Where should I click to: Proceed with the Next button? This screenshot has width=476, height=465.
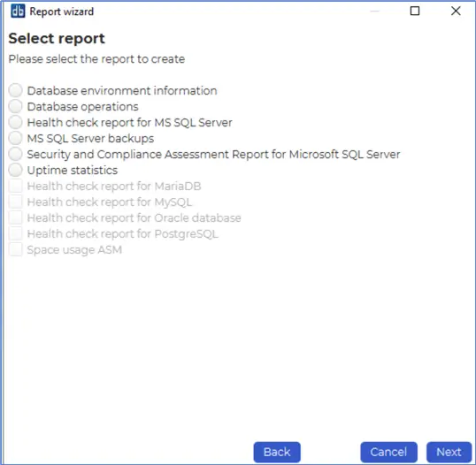click(x=449, y=452)
